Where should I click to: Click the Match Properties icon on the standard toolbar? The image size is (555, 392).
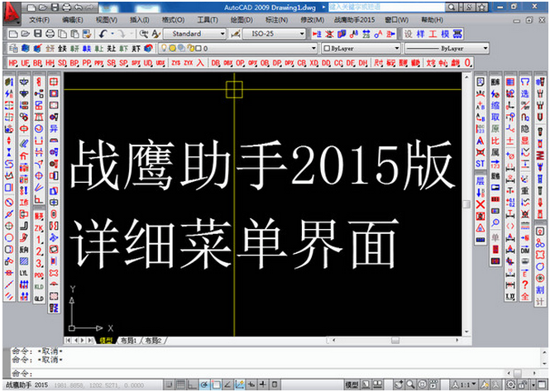pos(87,34)
